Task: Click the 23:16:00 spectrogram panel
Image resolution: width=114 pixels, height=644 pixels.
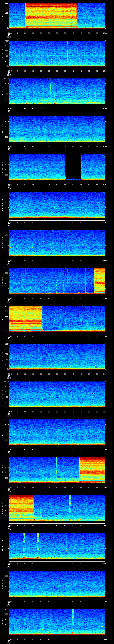Action: coord(57,91)
